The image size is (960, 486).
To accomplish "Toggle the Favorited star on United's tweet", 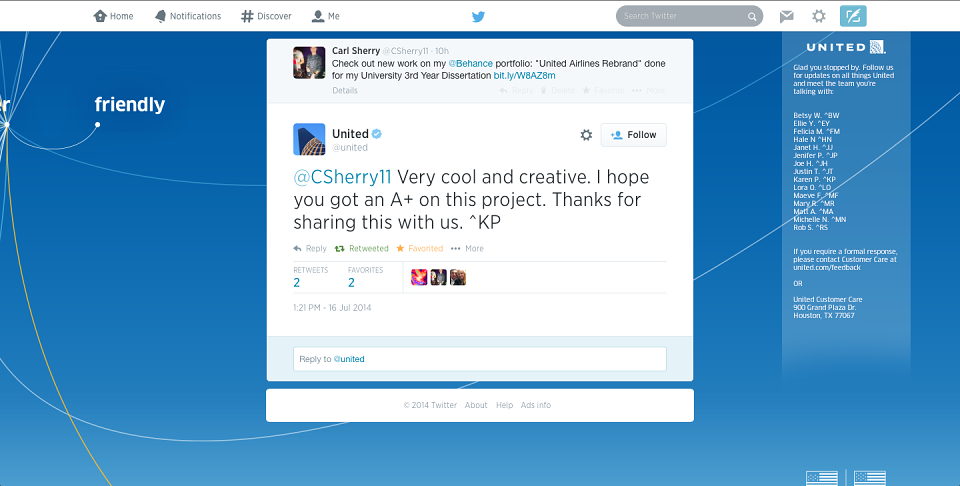I will click(x=419, y=249).
